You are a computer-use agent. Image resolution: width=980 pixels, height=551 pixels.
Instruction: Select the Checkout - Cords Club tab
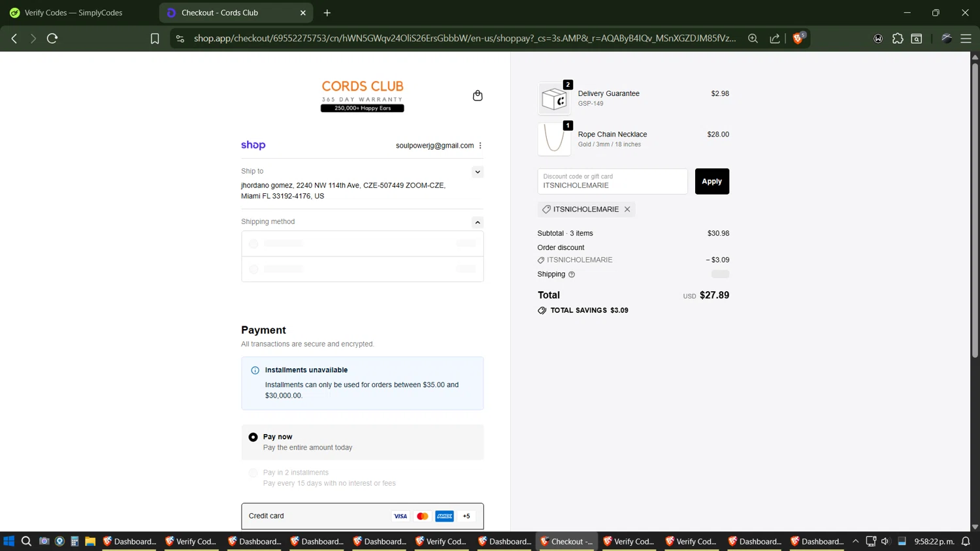click(235, 12)
